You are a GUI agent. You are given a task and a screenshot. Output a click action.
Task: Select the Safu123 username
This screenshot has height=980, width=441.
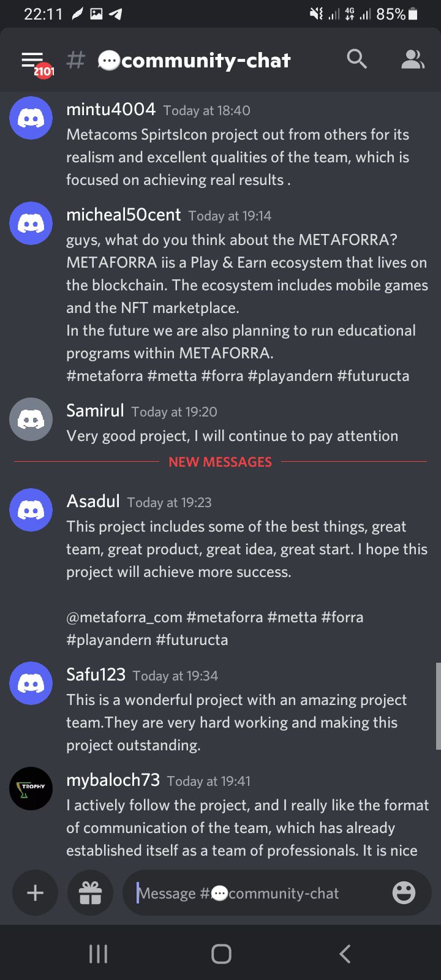96,674
